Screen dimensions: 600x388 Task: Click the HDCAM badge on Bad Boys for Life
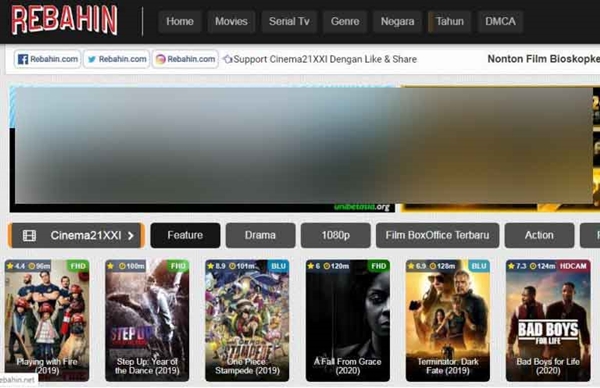[x=573, y=266]
